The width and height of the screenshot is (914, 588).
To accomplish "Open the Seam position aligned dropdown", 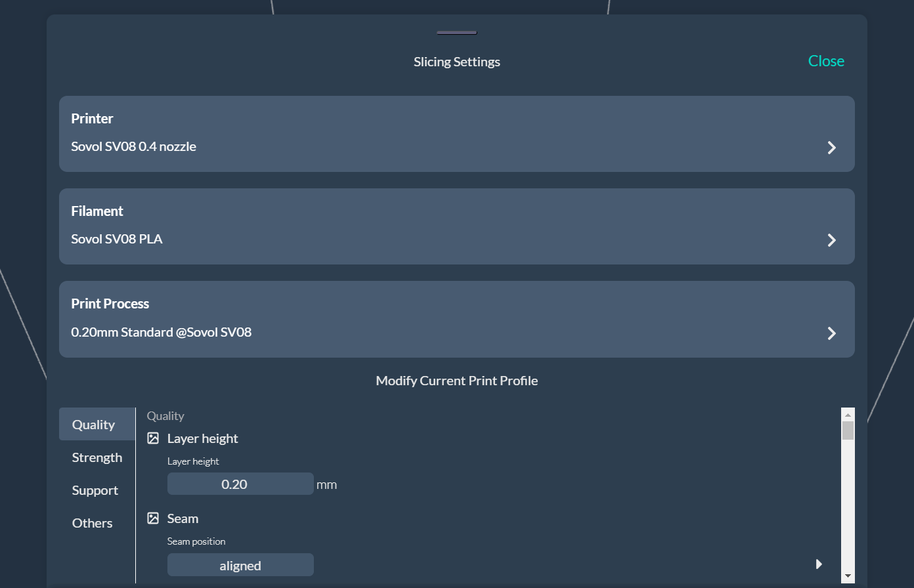I will [x=240, y=565].
